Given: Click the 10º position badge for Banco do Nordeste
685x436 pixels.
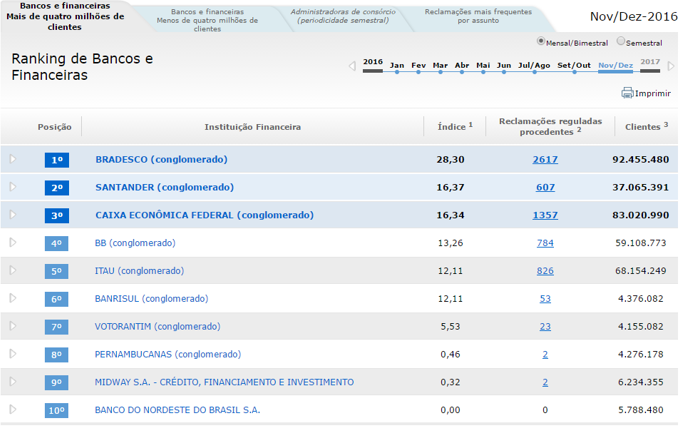Looking at the screenshot, I should tap(57, 410).
